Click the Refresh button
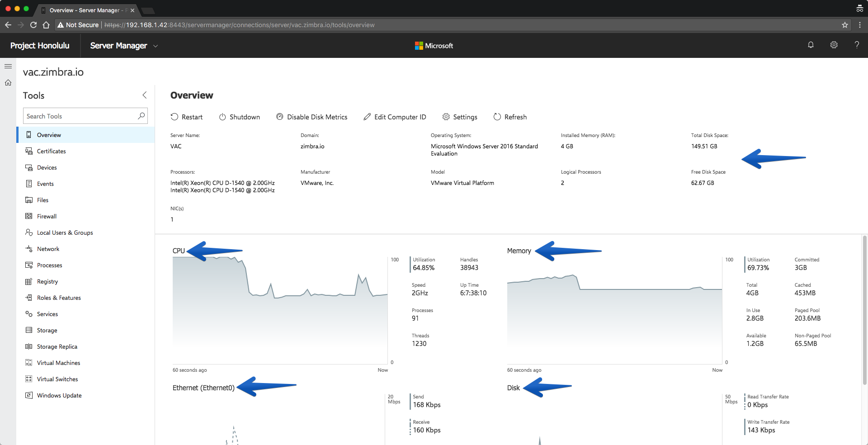Viewport: 868px width, 445px height. (x=510, y=117)
